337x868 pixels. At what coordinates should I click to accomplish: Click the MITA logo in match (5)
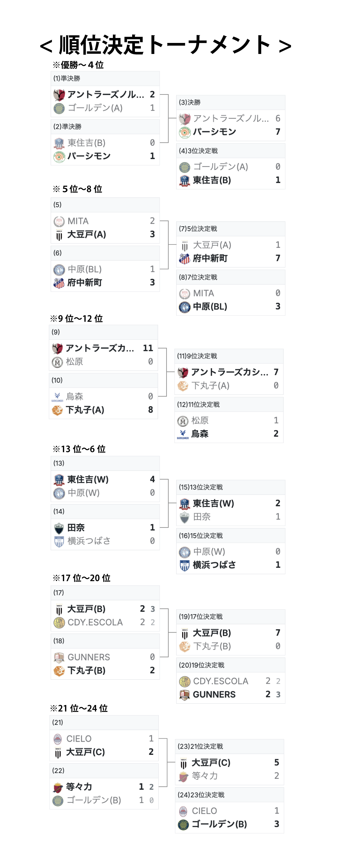click(x=59, y=221)
